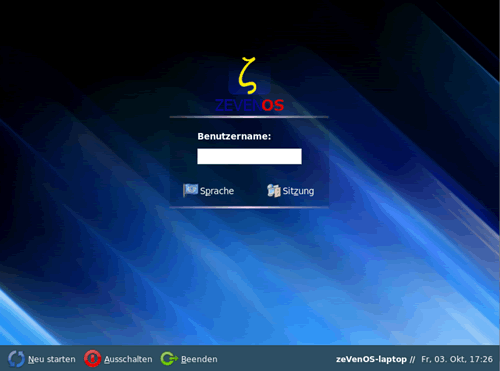Screen dimensions: 500x371
Task: Click the divider line below Sprache and Sitzung
Action: point(249,207)
